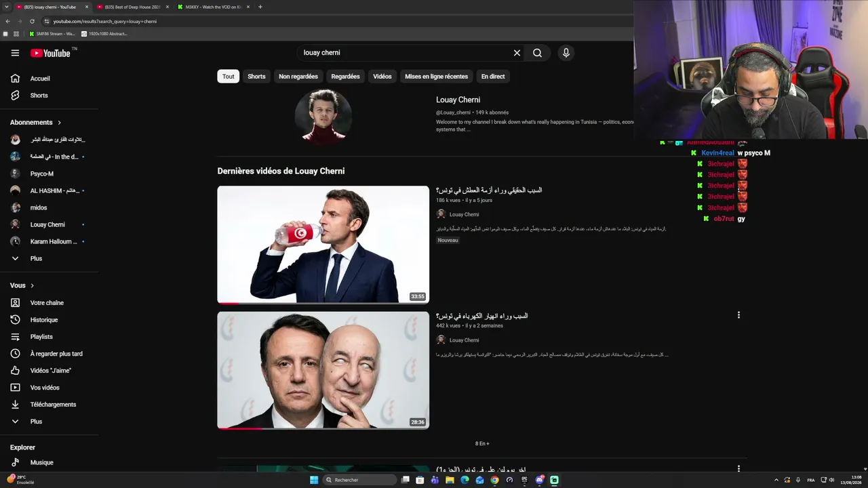Viewport: 868px width, 488px height.
Task: Select the Tout filter chip
Action: tap(229, 77)
